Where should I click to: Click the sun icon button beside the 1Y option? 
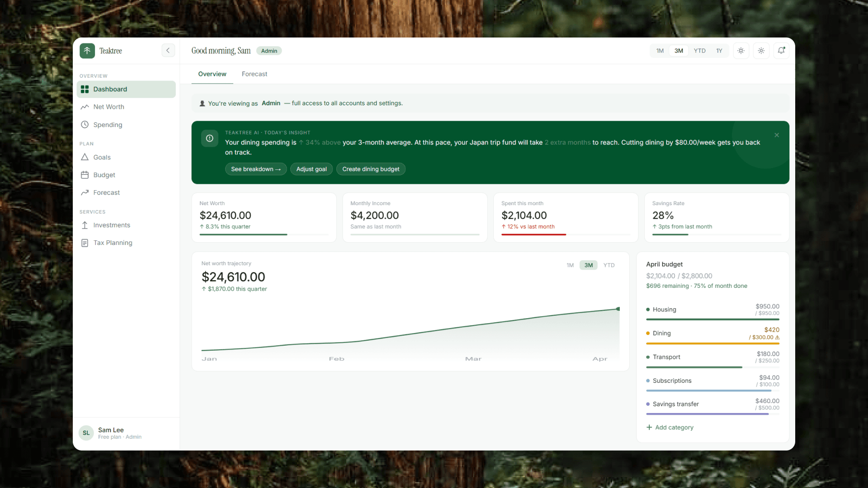click(741, 51)
